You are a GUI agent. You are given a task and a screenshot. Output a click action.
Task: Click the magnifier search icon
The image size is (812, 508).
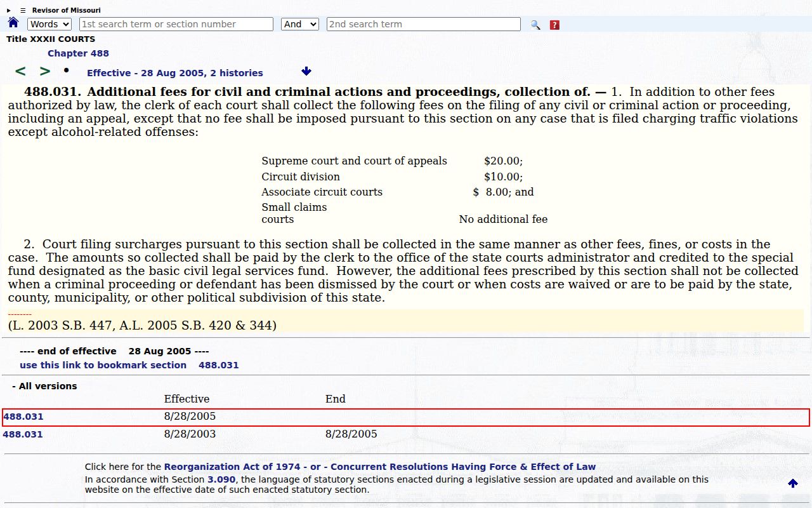[535, 25]
